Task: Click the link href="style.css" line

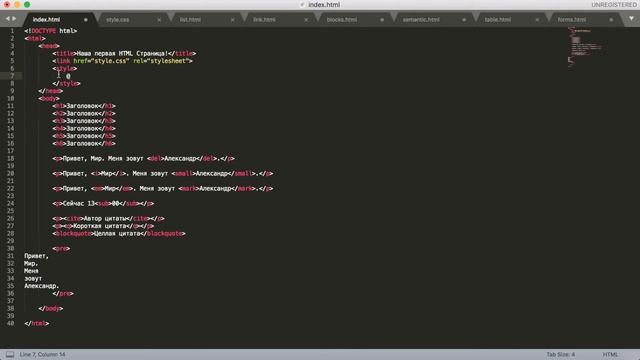Action: (x=122, y=61)
